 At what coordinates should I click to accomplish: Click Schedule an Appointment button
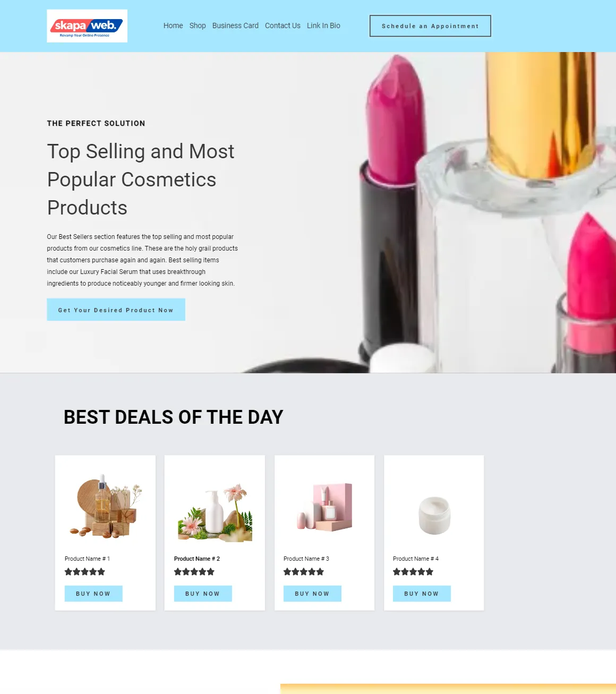(x=430, y=26)
